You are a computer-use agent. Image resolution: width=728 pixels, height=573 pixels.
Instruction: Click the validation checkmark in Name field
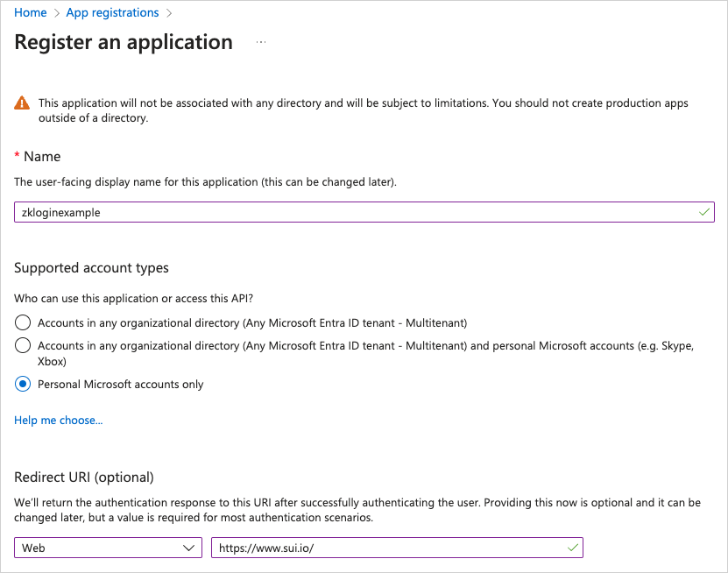coord(703,211)
